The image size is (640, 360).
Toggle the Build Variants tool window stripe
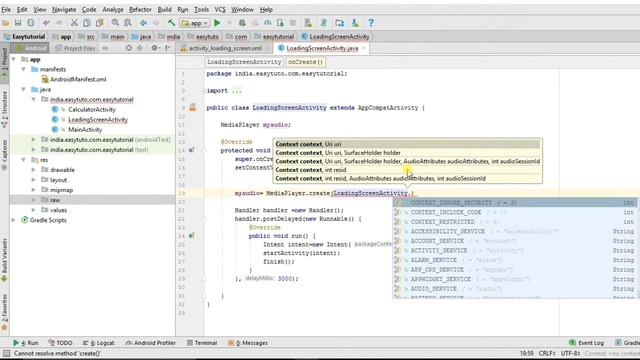click(4, 261)
